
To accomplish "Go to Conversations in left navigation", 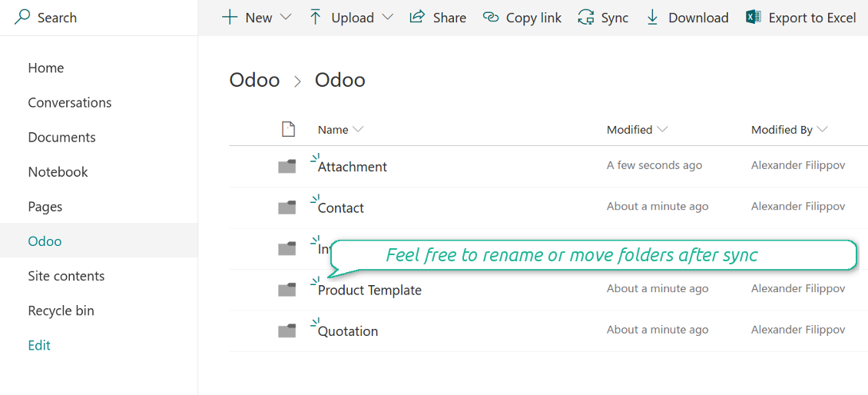I will [70, 102].
